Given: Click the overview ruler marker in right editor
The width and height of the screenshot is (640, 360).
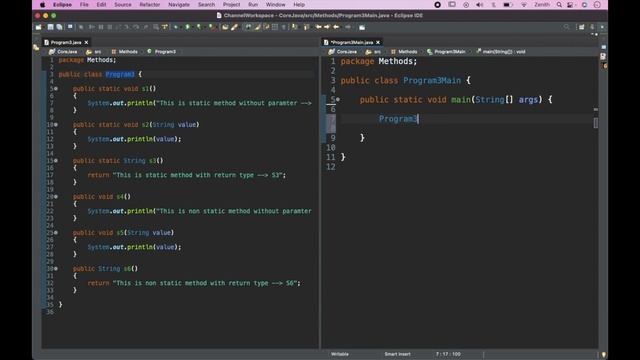Looking at the screenshot, I should click(x=596, y=109).
